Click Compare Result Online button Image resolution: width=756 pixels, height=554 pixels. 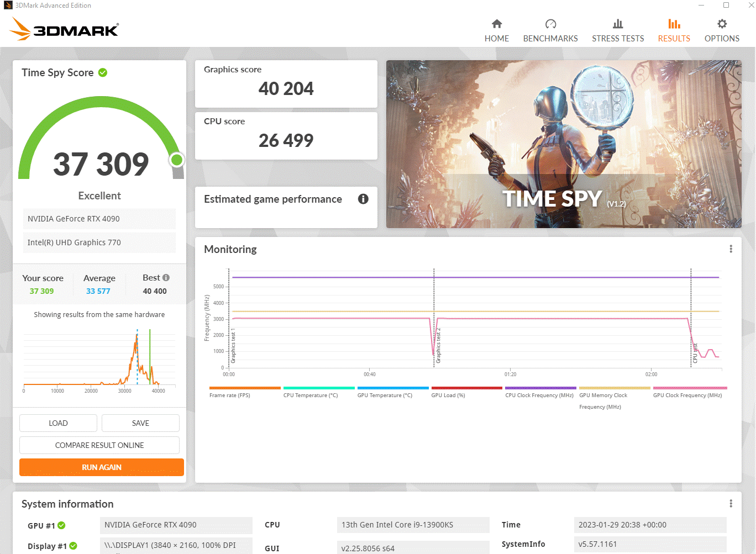tap(99, 445)
